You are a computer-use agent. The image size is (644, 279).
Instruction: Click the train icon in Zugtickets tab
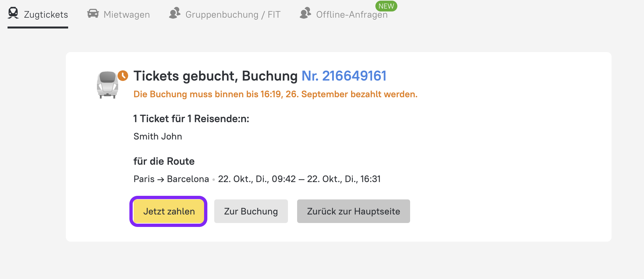[13, 13]
